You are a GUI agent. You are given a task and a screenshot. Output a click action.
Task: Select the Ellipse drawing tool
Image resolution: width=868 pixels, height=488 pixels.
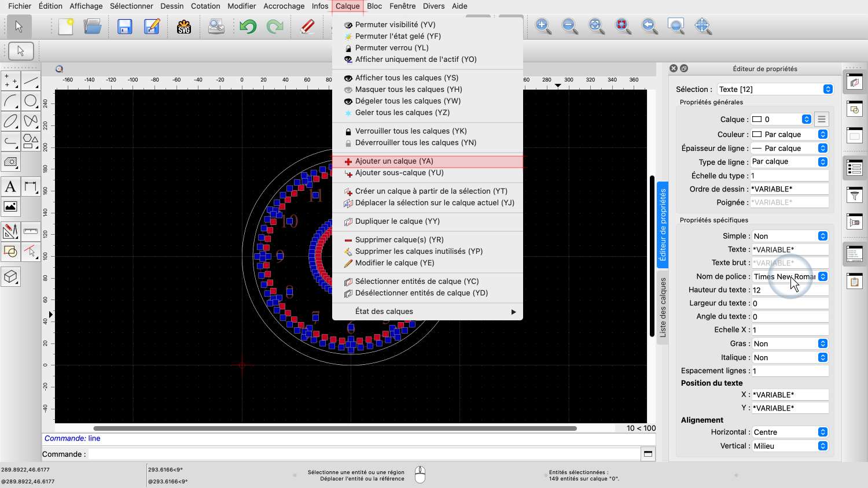pos(10,121)
